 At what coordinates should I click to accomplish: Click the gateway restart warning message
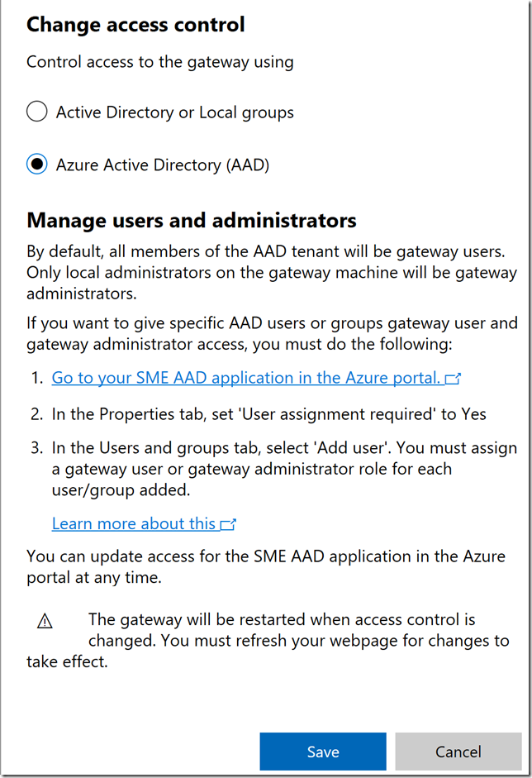pos(268,640)
